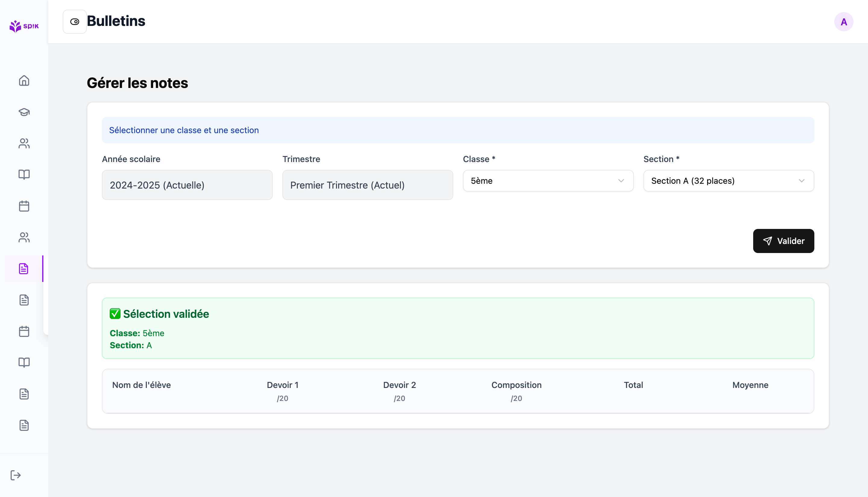Open the Classe dropdown showing 5ème
Screen dimensions: 868x497
point(548,181)
